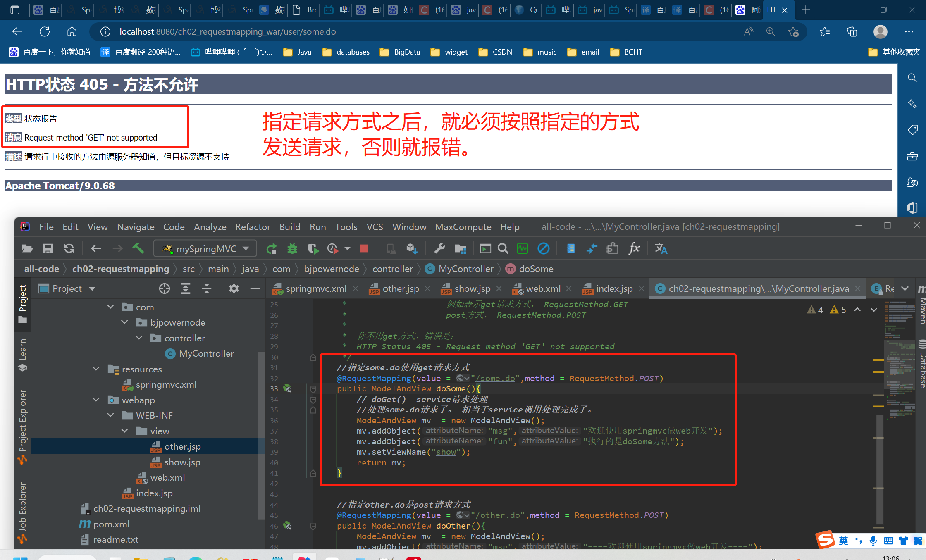Start debugging with the green bug icon

pos(292,248)
